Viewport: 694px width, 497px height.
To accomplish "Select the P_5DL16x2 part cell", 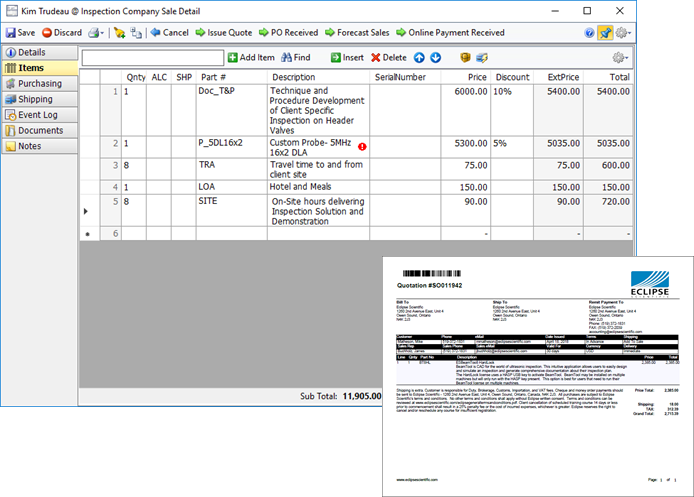I will click(232, 147).
